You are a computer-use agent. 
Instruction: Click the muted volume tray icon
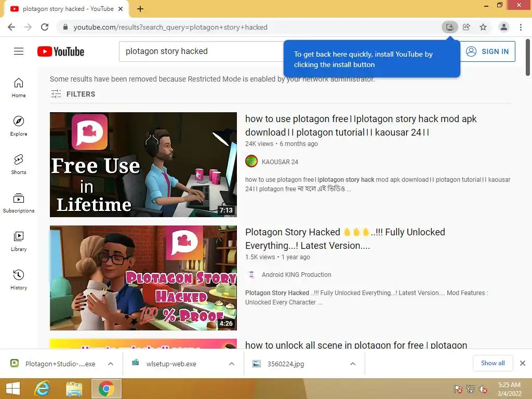point(483,389)
